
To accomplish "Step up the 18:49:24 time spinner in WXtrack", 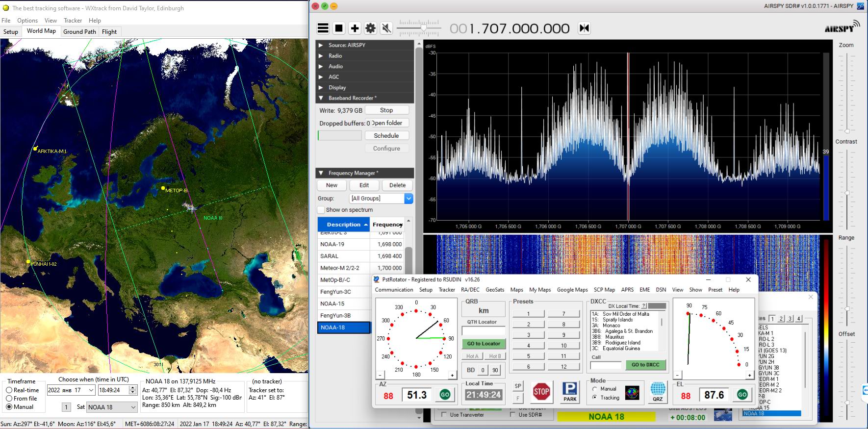I will coord(132,388).
